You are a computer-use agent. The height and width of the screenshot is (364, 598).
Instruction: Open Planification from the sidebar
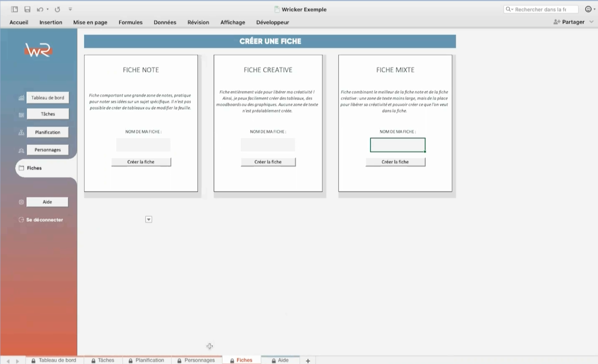point(47,132)
